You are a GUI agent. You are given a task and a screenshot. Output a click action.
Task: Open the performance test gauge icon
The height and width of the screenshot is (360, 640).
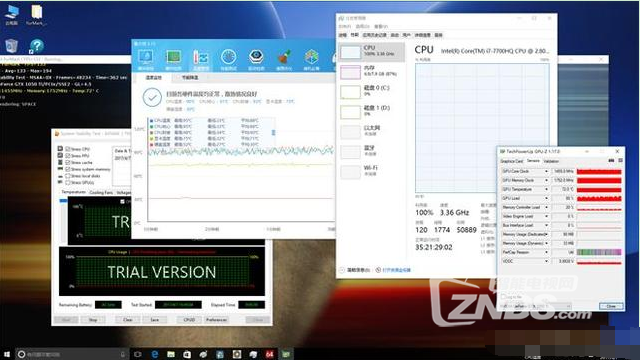pos(228,57)
